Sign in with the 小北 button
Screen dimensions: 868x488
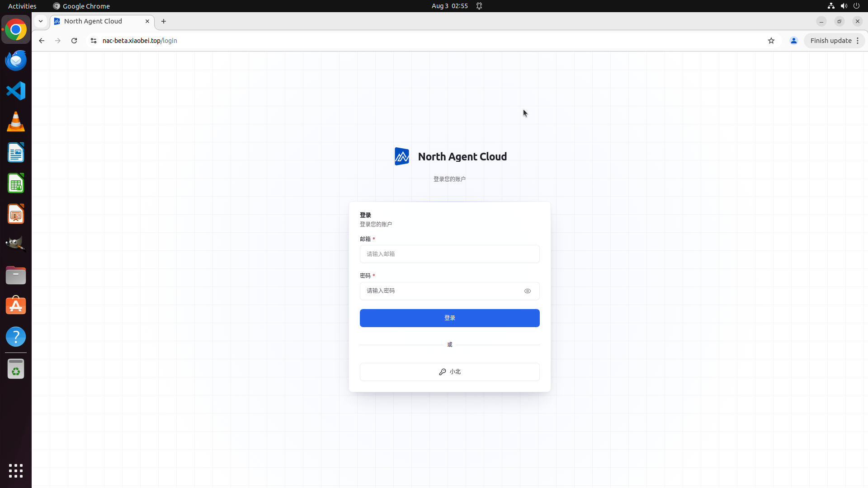point(450,372)
